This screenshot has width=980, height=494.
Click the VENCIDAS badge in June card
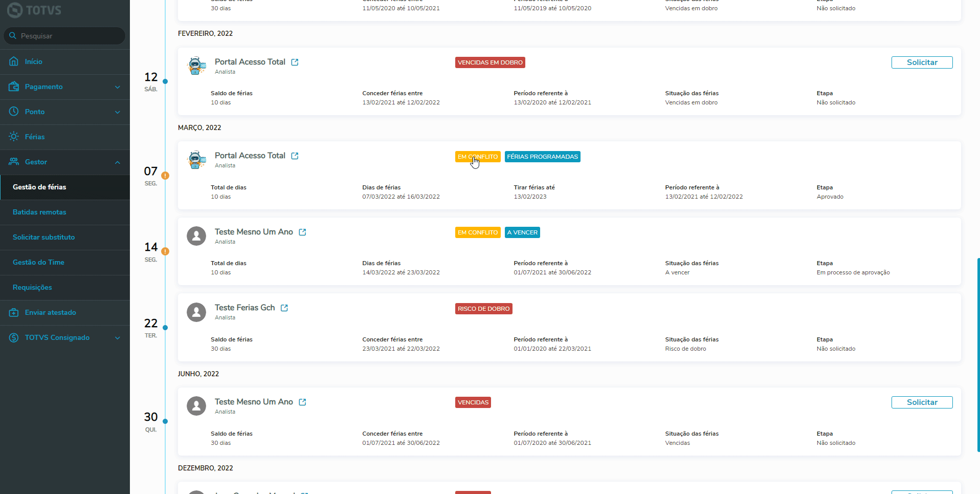click(473, 402)
